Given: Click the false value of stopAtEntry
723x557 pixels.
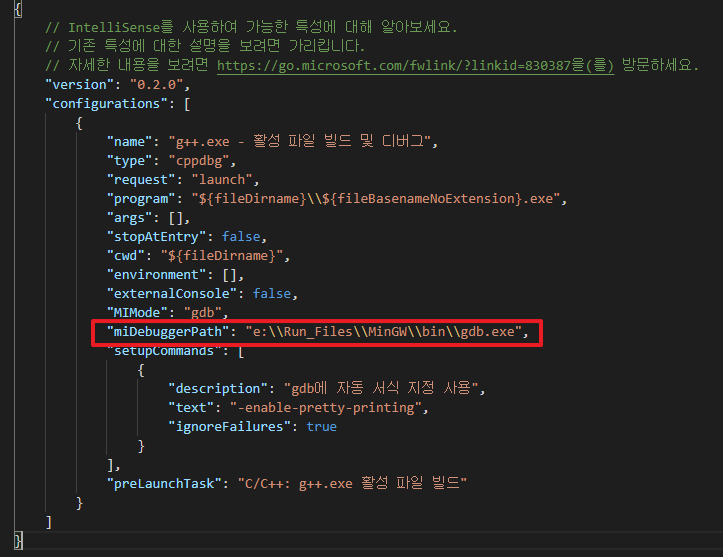Looking at the screenshot, I should (x=240, y=236).
